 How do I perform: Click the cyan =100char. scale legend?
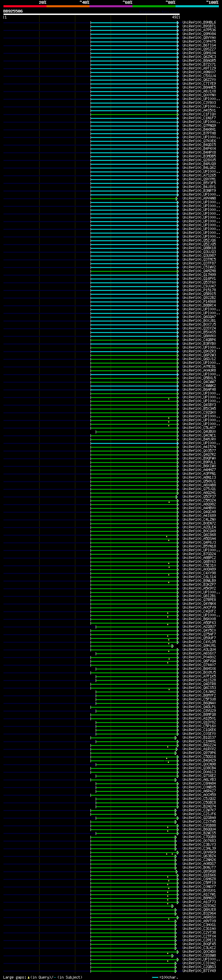coord(165,977)
